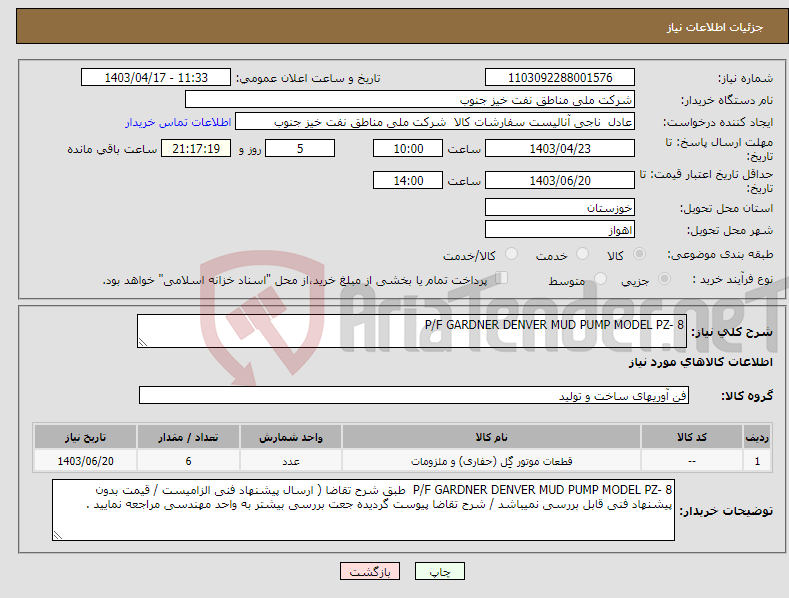Click the buyer notes text area
Screen dimensions: 789x598
pos(363,510)
